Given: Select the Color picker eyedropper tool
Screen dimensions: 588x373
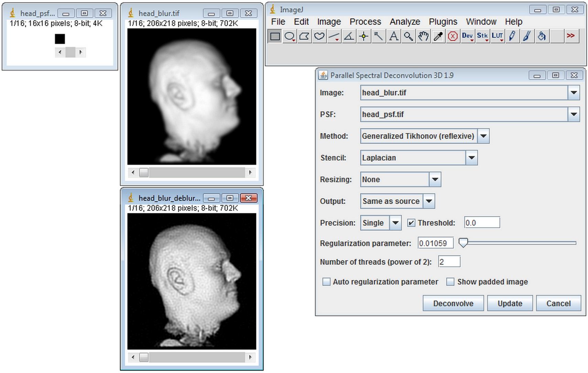Looking at the screenshot, I should 438,36.
